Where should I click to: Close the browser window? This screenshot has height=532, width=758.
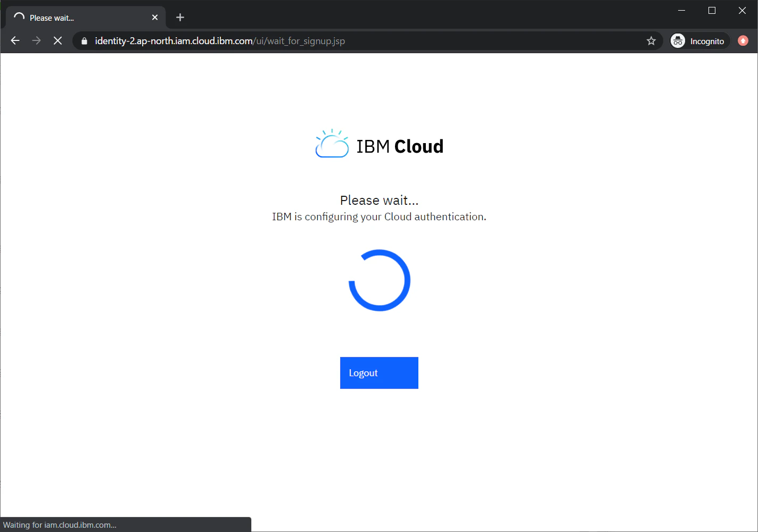coord(742,11)
